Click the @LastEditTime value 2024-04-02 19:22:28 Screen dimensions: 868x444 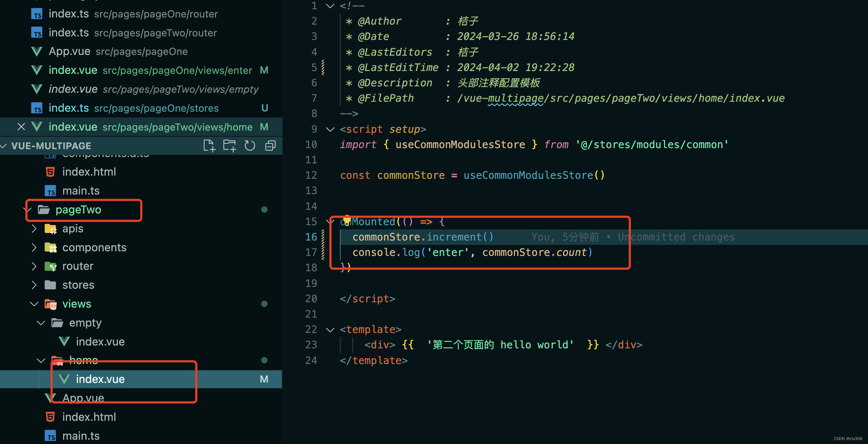516,67
